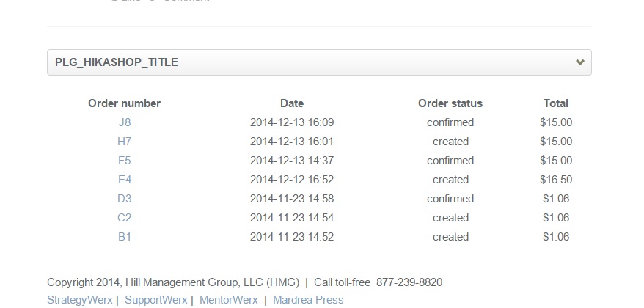
Task: Open order number B1
Action: pos(125,237)
